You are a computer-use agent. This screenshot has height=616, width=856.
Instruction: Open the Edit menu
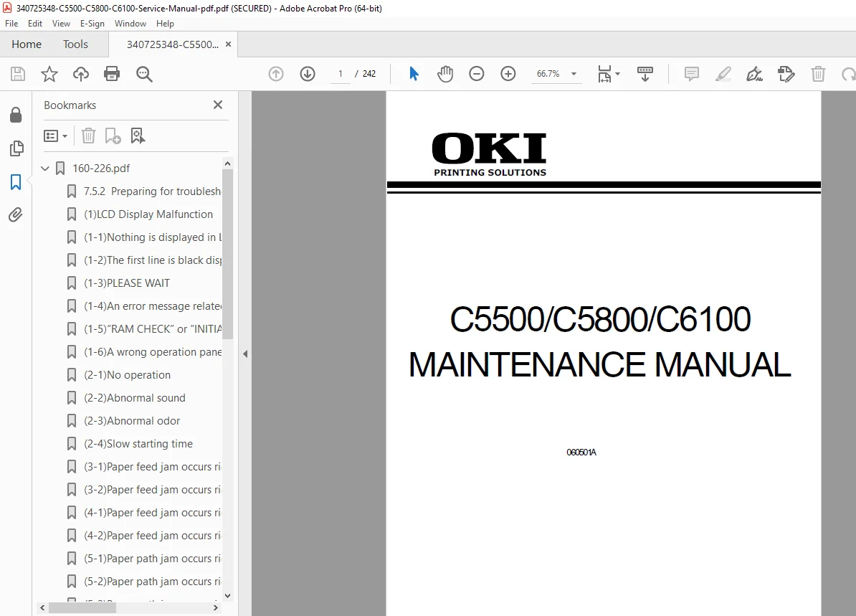[x=35, y=24]
